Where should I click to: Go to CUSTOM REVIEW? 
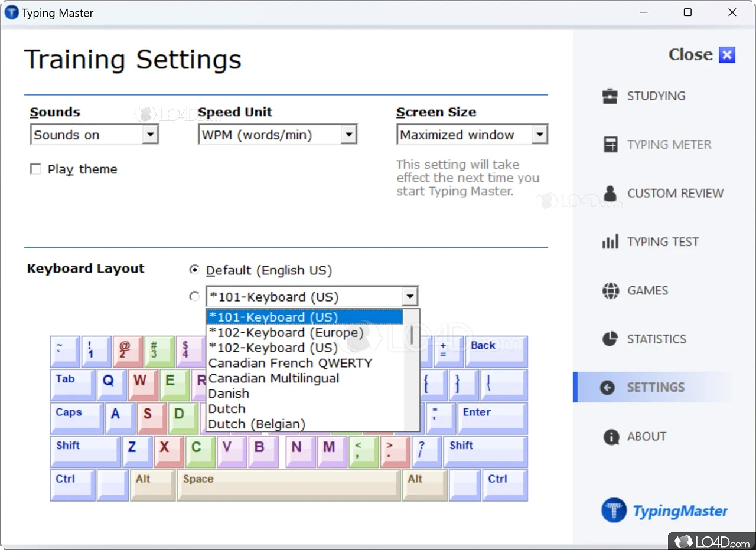pos(676,193)
